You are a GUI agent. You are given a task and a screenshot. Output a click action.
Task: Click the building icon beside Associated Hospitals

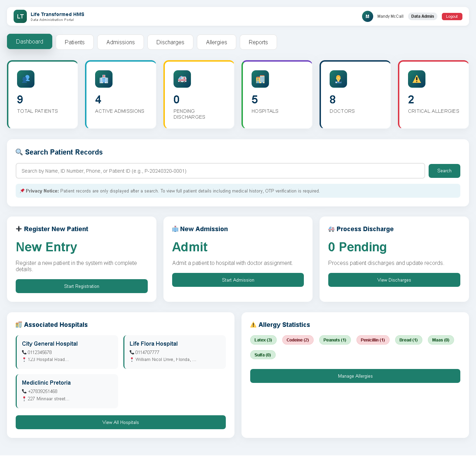point(19,325)
